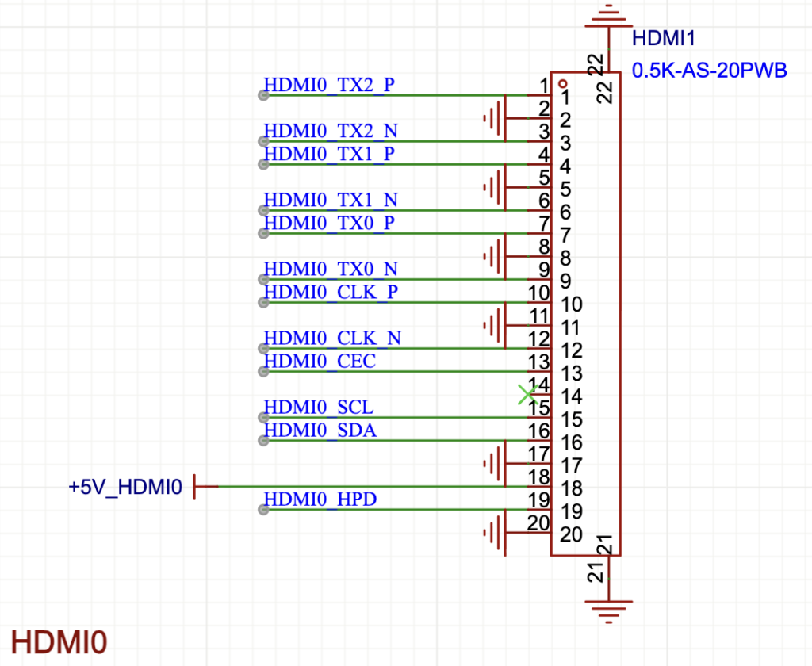This screenshot has width=812, height=666.
Task: Click the ground symbol attached to pin 2
Action: [x=495, y=119]
